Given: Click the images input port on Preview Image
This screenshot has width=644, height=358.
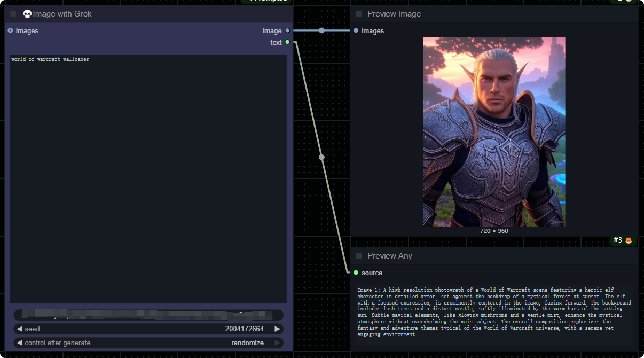Looking at the screenshot, I should (356, 30).
